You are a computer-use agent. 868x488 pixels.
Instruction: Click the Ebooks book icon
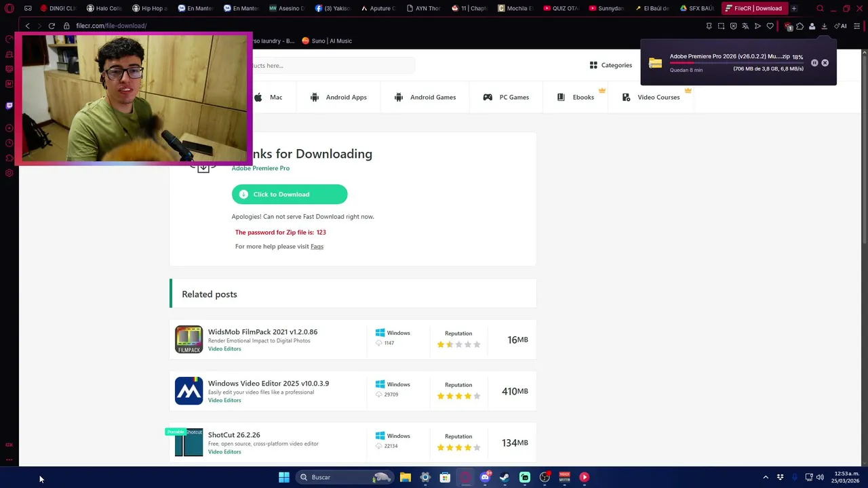click(x=561, y=97)
